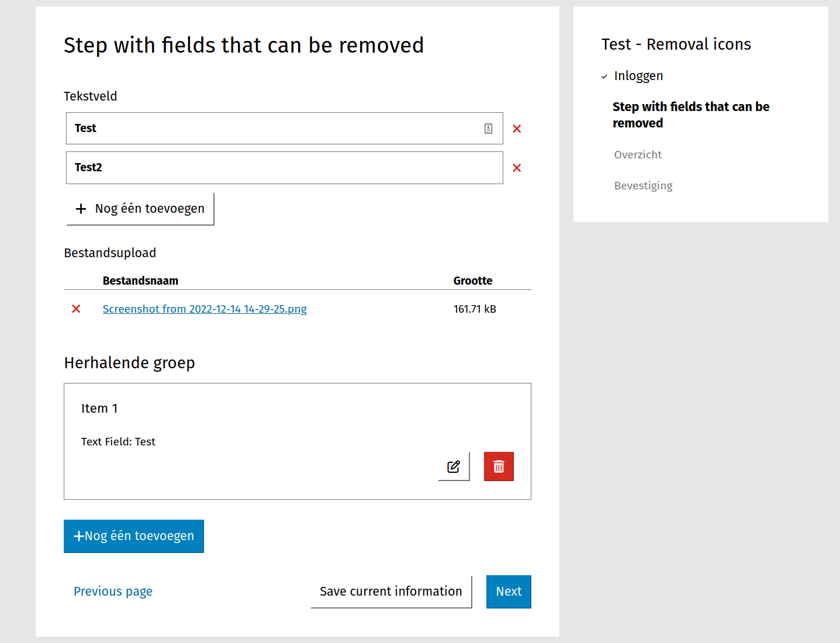Screen dimensions: 840x643
Task: Delete Item 1 using the red trash button
Action: pyautogui.click(x=499, y=466)
